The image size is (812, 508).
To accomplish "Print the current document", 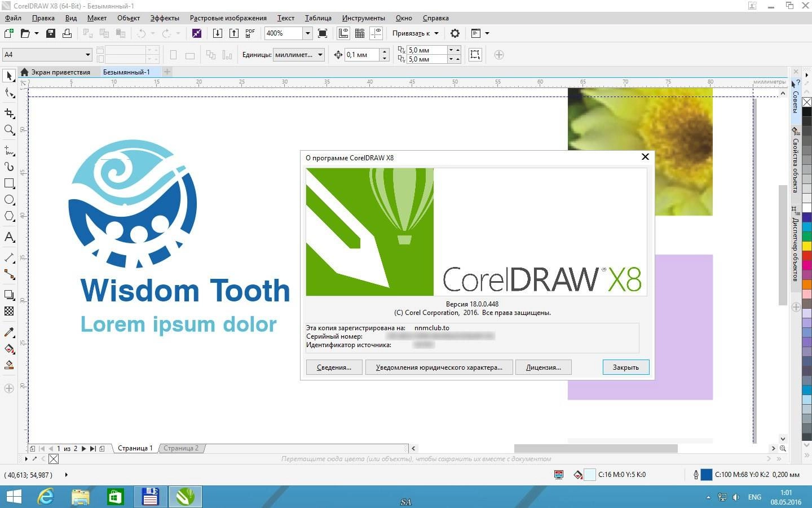I will coord(67,33).
